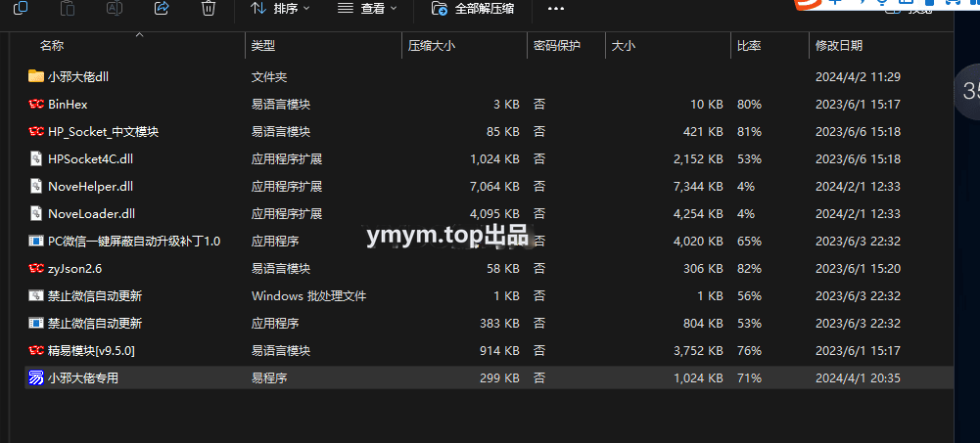Image resolution: width=980 pixels, height=443 pixels.
Task: Click the Paste clipboard icon in the toolbar
Action: (68, 8)
